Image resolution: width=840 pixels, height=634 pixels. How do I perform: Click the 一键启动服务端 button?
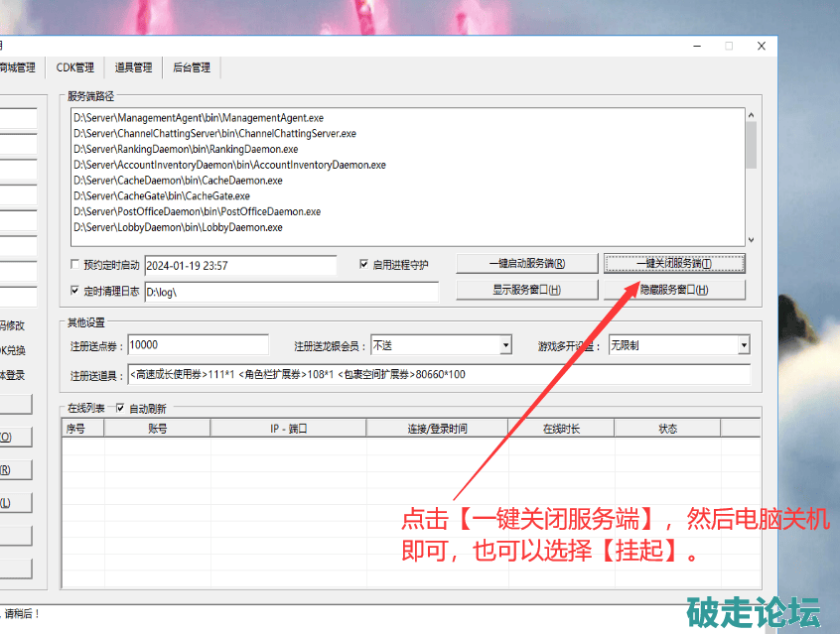(x=527, y=263)
